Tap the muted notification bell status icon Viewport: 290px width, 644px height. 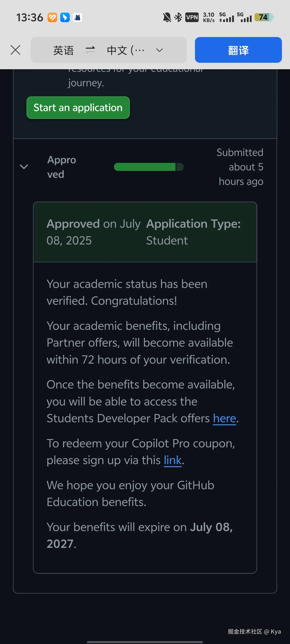click(167, 17)
